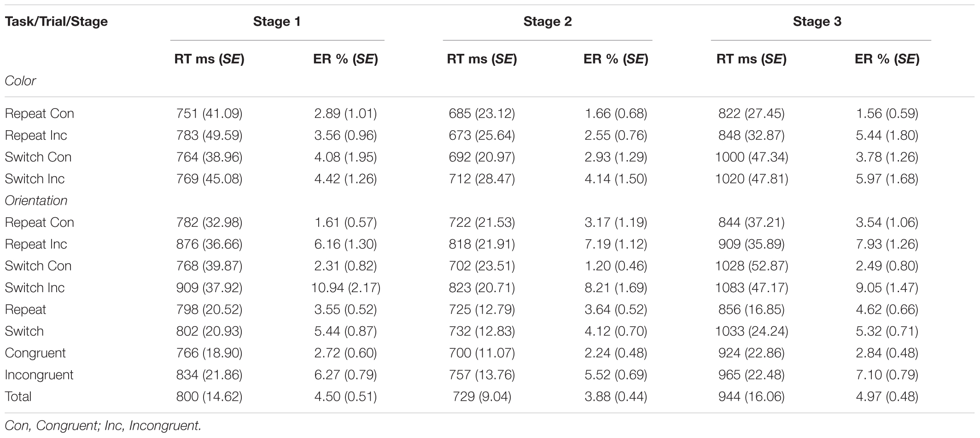Click the Orientation section label
980x438 pixels.
pos(36,201)
